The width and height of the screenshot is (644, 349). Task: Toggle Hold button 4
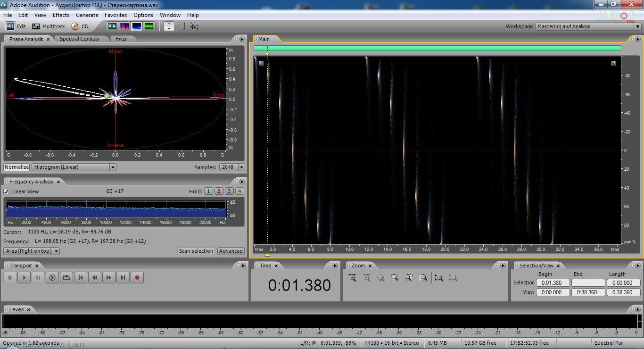pyautogui.click(x=239, y=191)
